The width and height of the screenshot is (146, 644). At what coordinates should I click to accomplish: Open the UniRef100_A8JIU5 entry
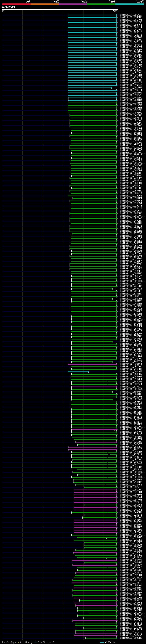pos(131,113)
